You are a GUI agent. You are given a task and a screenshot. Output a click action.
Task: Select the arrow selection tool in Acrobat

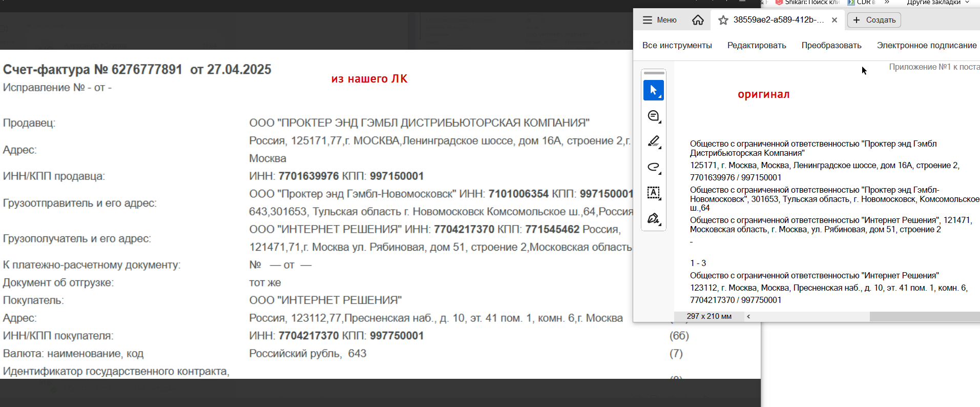pos(653,90)
